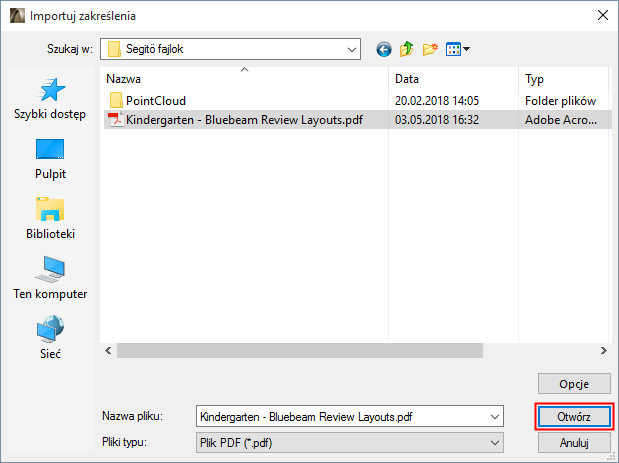Image resolution: width=619 pixels, height=463 pixels.
Task: Select date 20.02.2018 14:05 cell
Action: pos(437,101)
